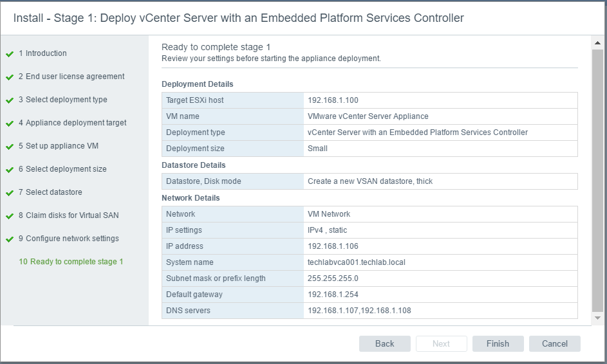
Task: Click the scrollbar up arrow
Action: (597, 43)
